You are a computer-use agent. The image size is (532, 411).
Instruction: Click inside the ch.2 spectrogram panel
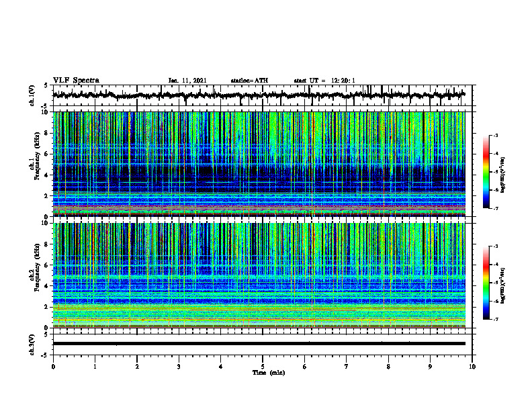259,275
